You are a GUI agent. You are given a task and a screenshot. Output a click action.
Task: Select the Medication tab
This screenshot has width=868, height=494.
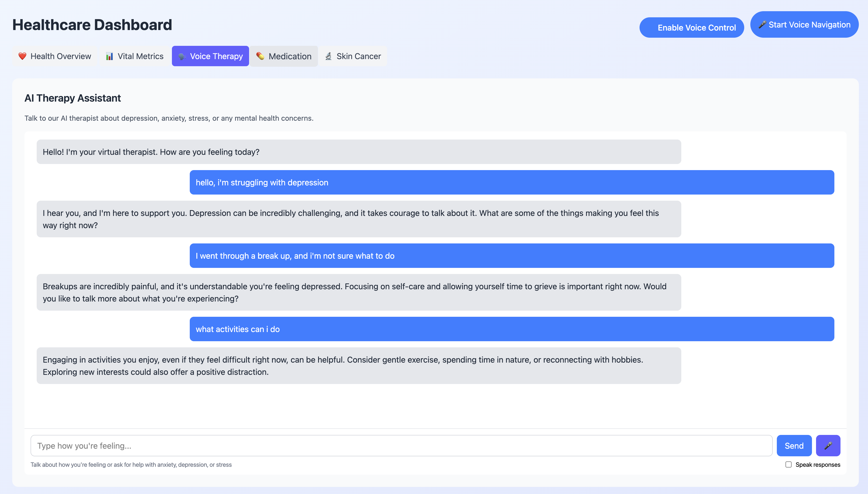click(x=284, y=56)
